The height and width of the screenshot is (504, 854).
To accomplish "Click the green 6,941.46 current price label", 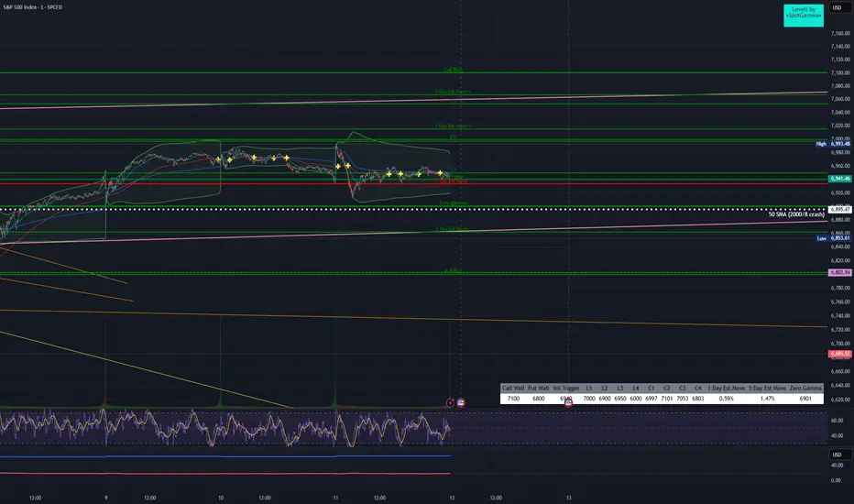I will [839, 179].
